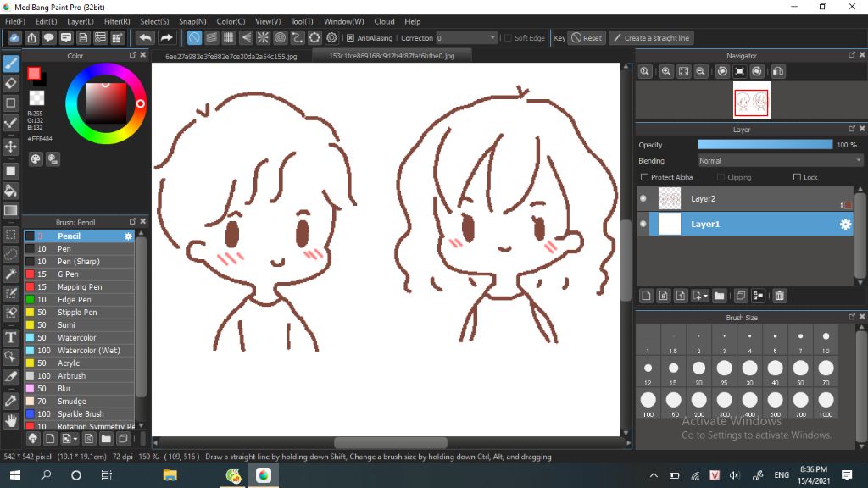Duplicate the layer using the copy icon
The height and width of the screenshot is (488, 868).
(741, 296)
